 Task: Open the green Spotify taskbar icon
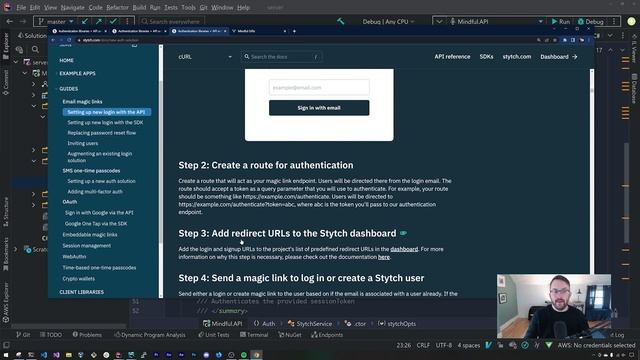point(244,355)
